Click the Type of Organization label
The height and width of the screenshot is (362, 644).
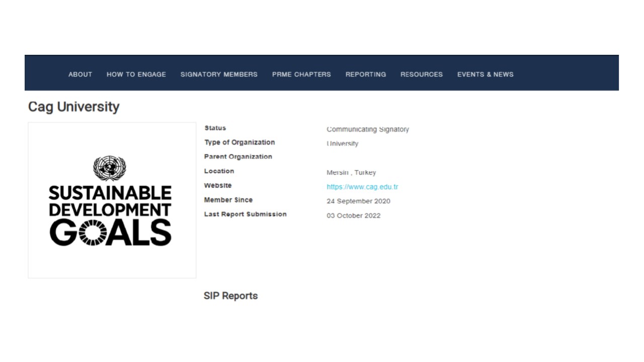point(239,142)
